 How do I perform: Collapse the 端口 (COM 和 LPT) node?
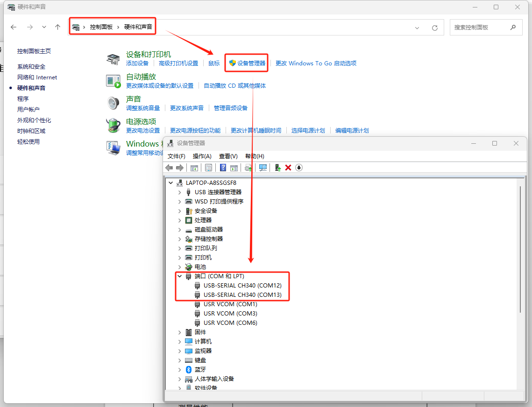[180, 276]
